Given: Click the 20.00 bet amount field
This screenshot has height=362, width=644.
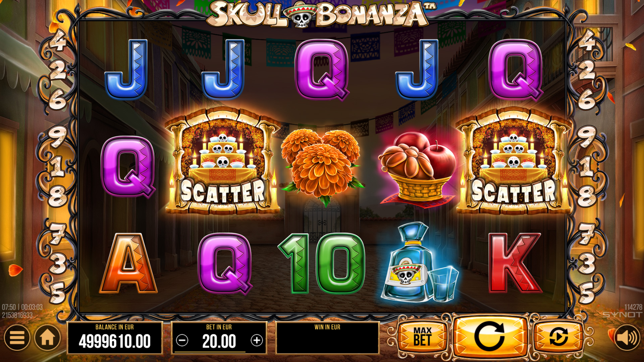Looking at the screenshot, I should click(219, 341).
